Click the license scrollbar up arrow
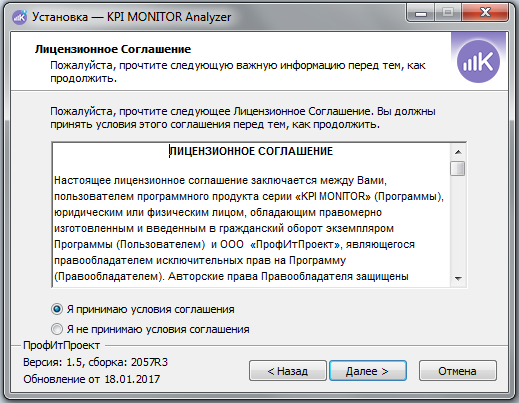This screenshot has width=519, height=403. [x=458, y=152]
